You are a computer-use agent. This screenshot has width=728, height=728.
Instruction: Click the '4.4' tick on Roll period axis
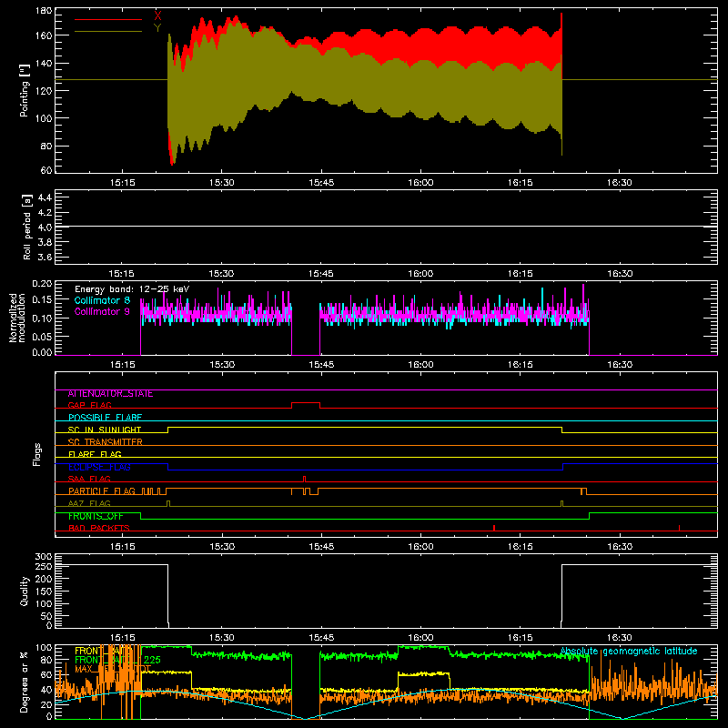45,197
